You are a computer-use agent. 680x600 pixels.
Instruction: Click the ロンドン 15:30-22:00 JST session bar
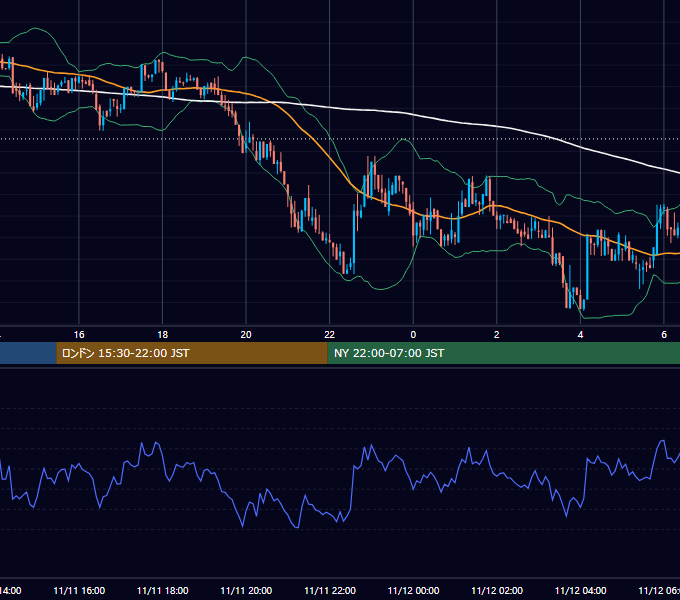click(192, 353)
